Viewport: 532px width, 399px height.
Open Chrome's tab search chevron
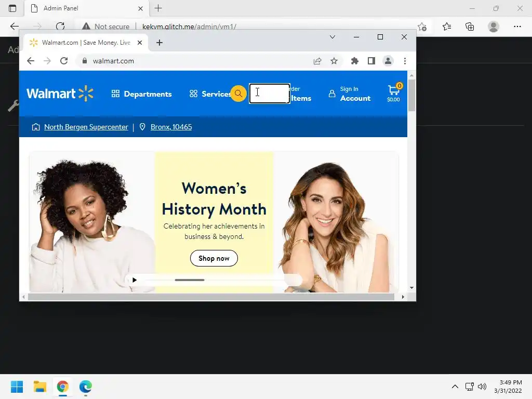click(332, 37)
